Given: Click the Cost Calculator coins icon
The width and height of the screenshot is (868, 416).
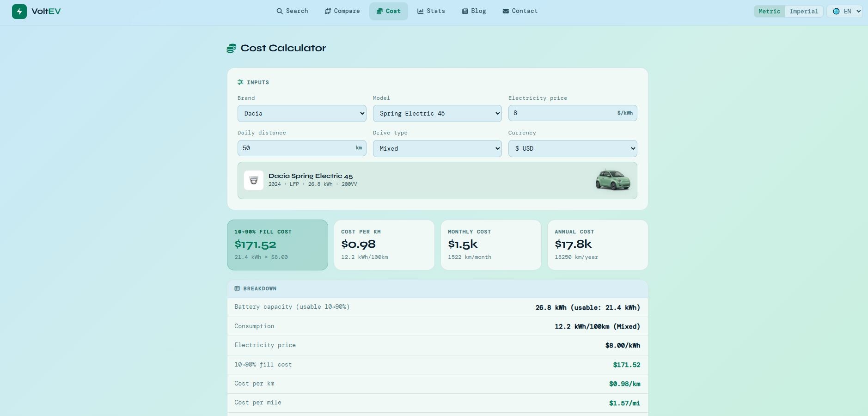Looking at the screenshot, I should click(x=231, y=48).
